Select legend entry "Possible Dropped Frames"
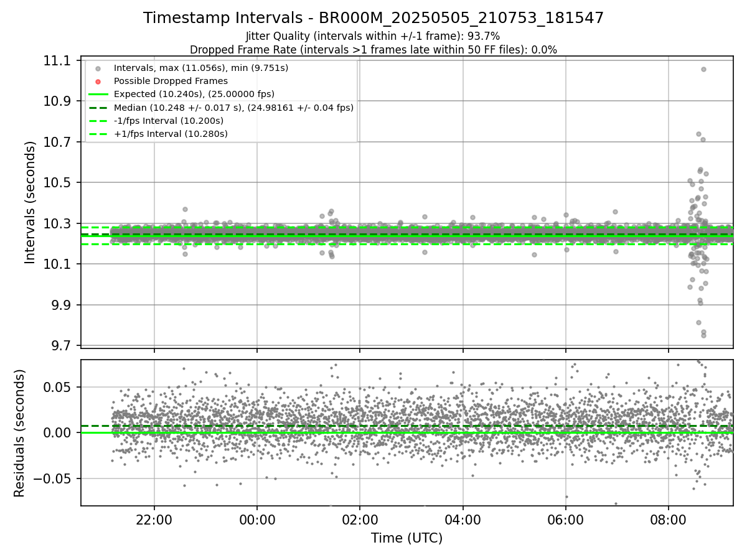Image resolution: width=747 pixels, height=560 pixels. [171, 81]
